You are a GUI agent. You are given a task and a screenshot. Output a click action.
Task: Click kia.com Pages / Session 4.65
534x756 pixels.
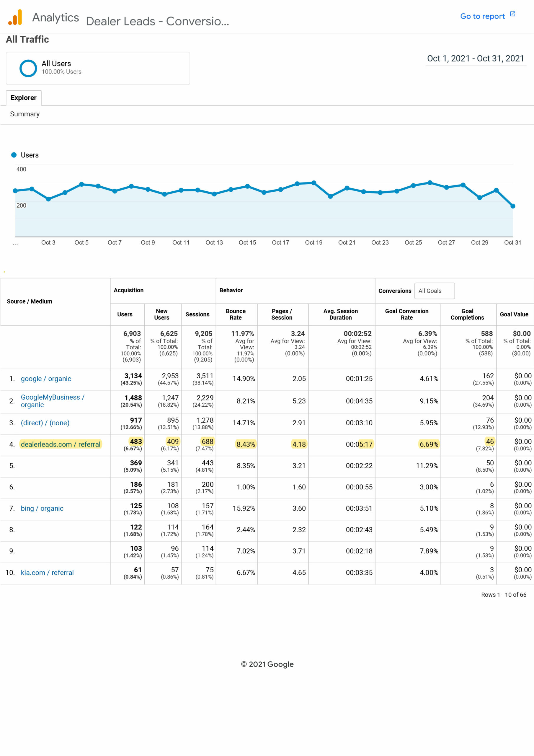299,573
